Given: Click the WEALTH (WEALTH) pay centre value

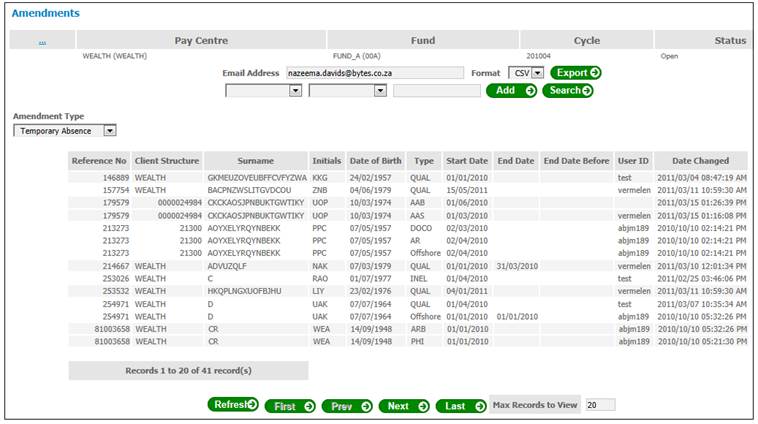Looking at the screenshot, I should [x=115, y=56].
